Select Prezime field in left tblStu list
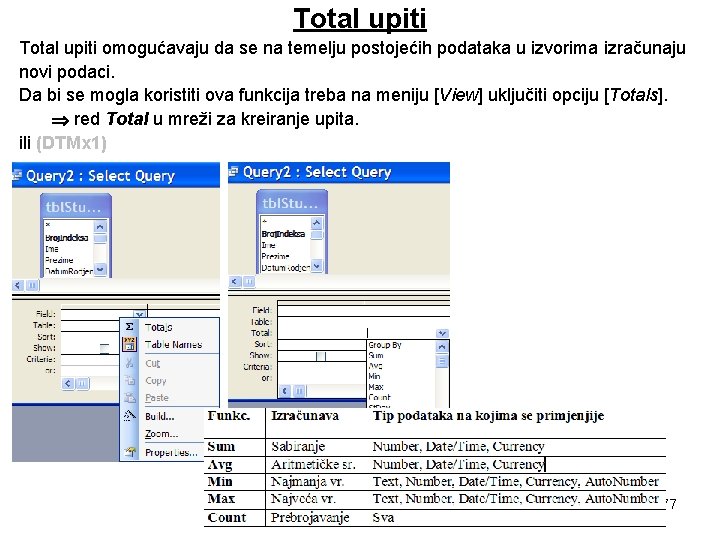This screenshot has width=720, height=540. click(x=59, y=260)
